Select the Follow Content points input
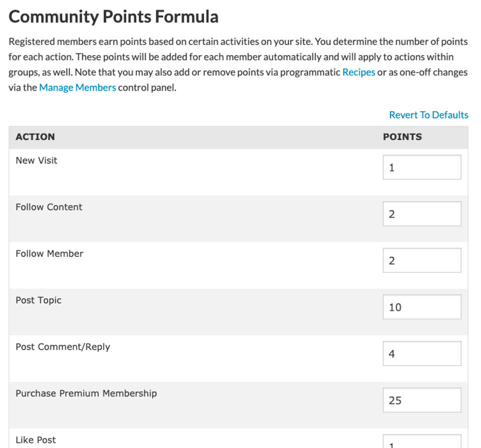 (421, 214)
